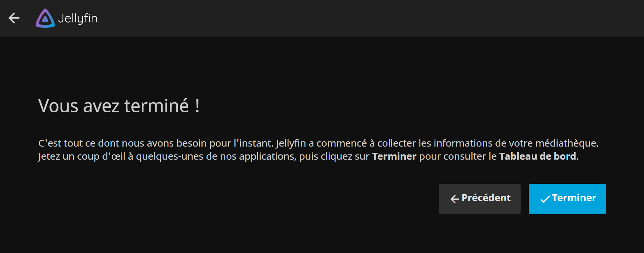The image size is (644, 253).
Task: Click the heading "Vous avez terminé !"
Action: (x=119, y=106)
